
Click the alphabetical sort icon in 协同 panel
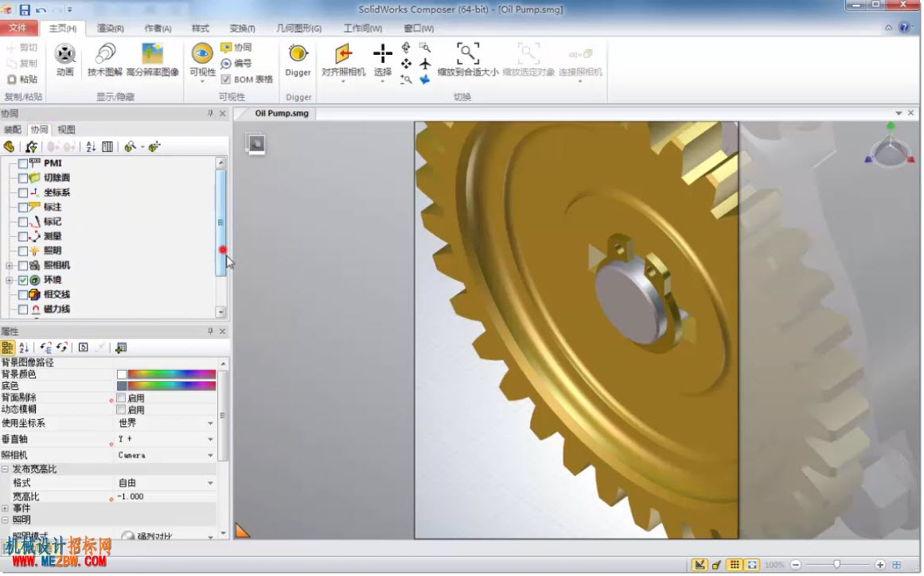coord(91,146)
